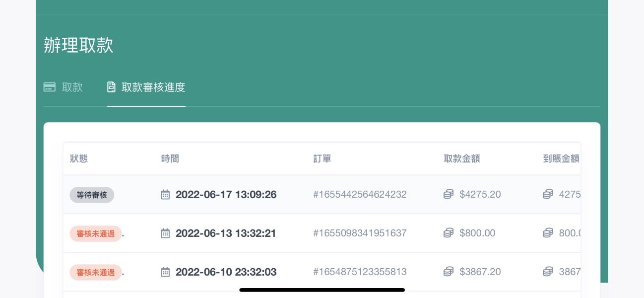Click calendar icon for 2022-06-10 entry
Viewport: 644px width, 298px height.
pyautogui.click(x=165, y=272)
